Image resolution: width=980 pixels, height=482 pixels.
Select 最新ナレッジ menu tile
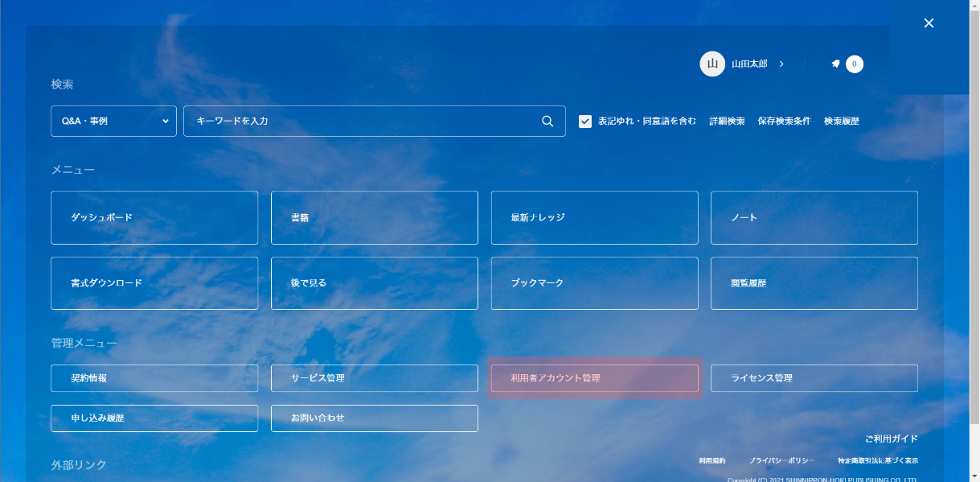pyautogui.click(x=594, y=217)
